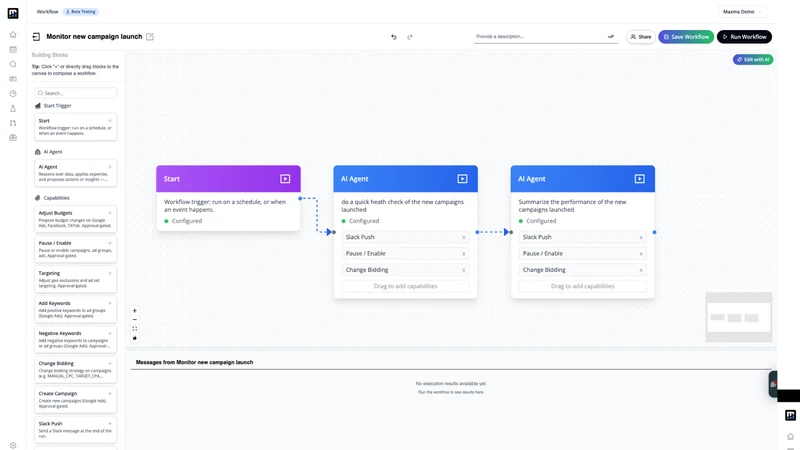Select the Negative Keywords block card
This screenshot has height=450, width=800.
point(76,339)
